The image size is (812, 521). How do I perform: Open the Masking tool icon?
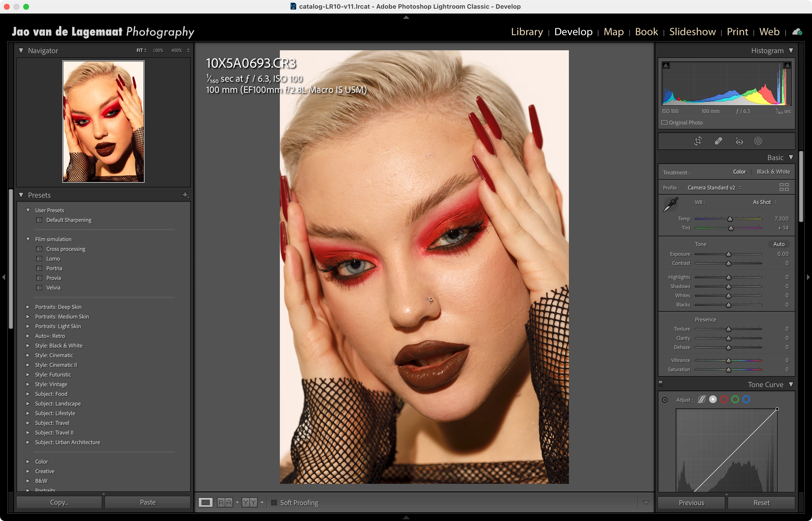[x=758, y=141]
